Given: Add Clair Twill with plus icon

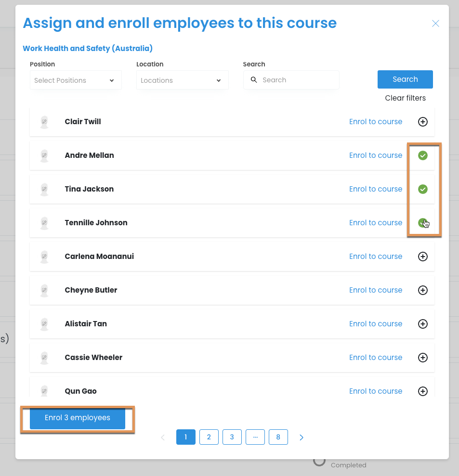Looking at the screenshot, I should (x=422, y=122).
